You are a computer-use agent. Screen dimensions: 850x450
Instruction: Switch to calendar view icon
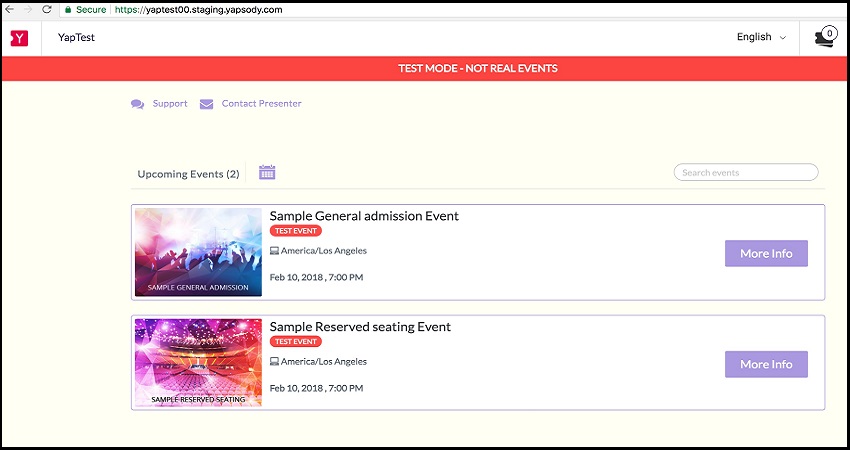(x=267, y=172)
